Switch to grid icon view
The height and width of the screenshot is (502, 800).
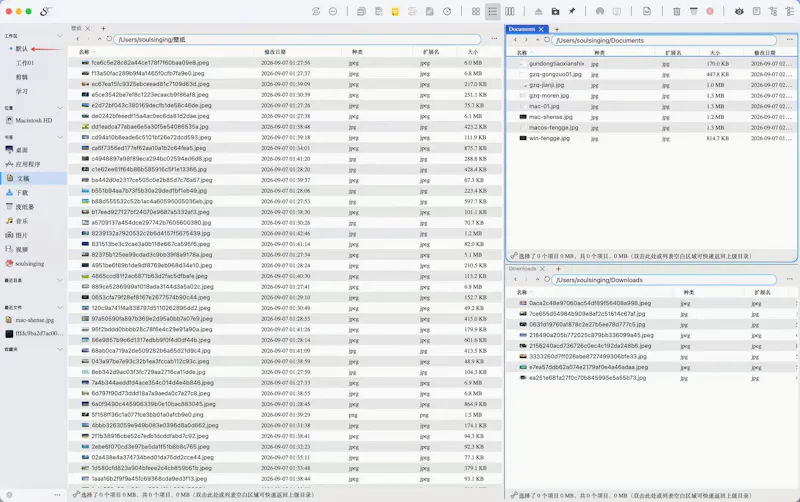click(476, 11)
